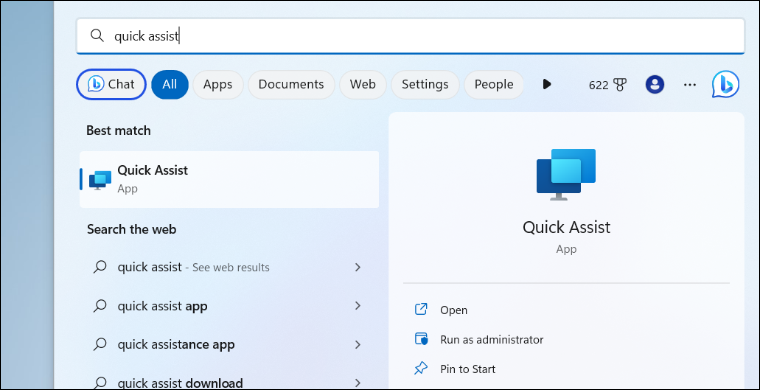Expand chevron for 'quick assist' web results
Image resolution: width=760 pixels, height=390 pixels.
pos(358,267)
